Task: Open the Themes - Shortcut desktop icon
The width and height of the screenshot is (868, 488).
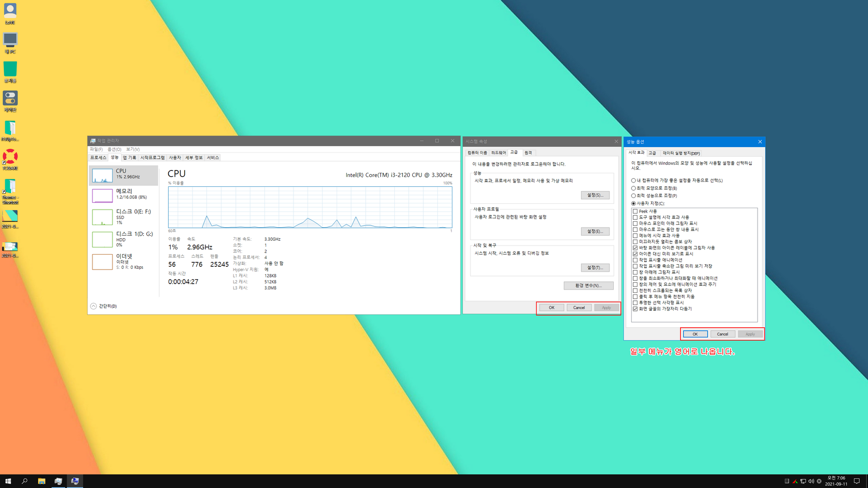Action: pyautogui.click(x=10, y=191)
